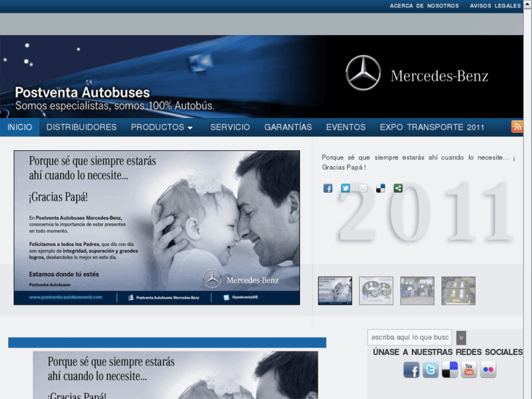
Task: Open the Gracias Papá slider banner
Action: (157, 228)
